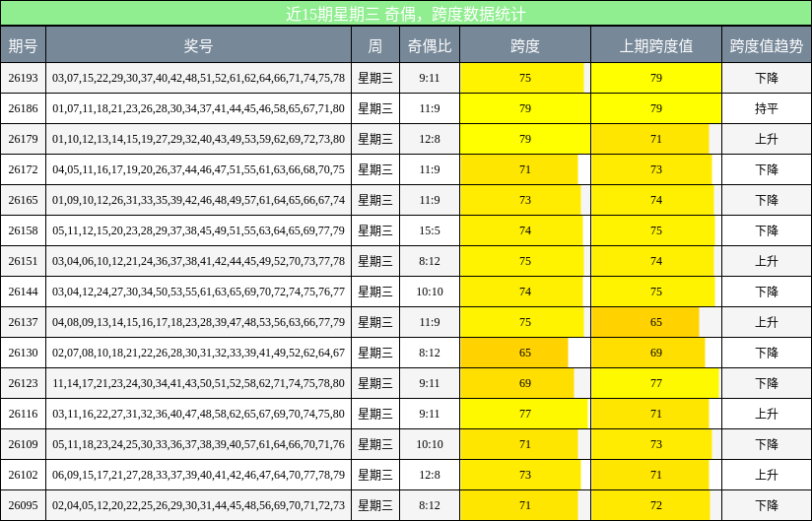Select issue number 26137
The width and height of the screenshot is (812, 521).
pyautogui.click(x=24, y=322)
